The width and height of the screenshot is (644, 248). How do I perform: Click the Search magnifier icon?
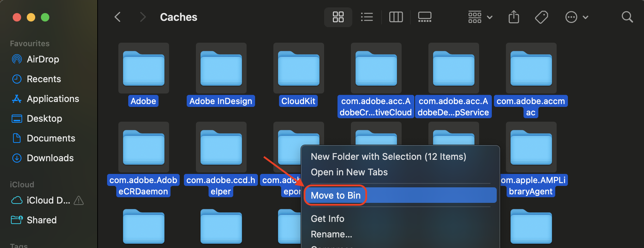[627, 17]
